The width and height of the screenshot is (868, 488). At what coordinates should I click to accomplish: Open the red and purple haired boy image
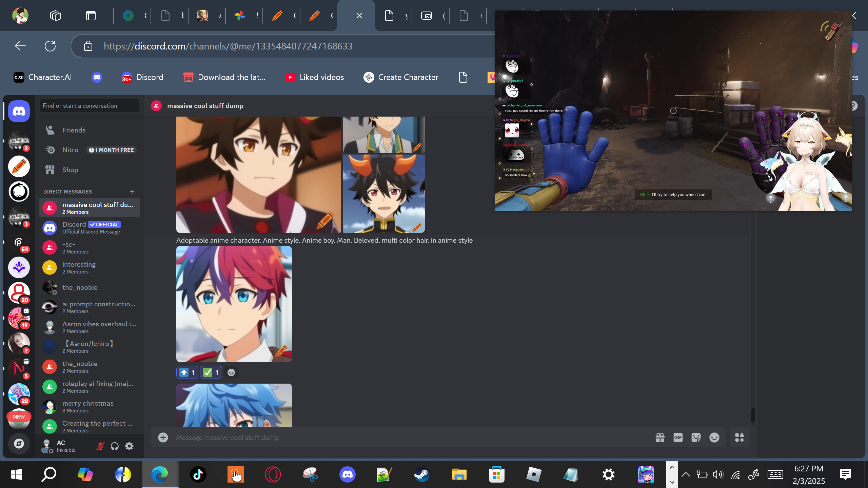[234, 304]
